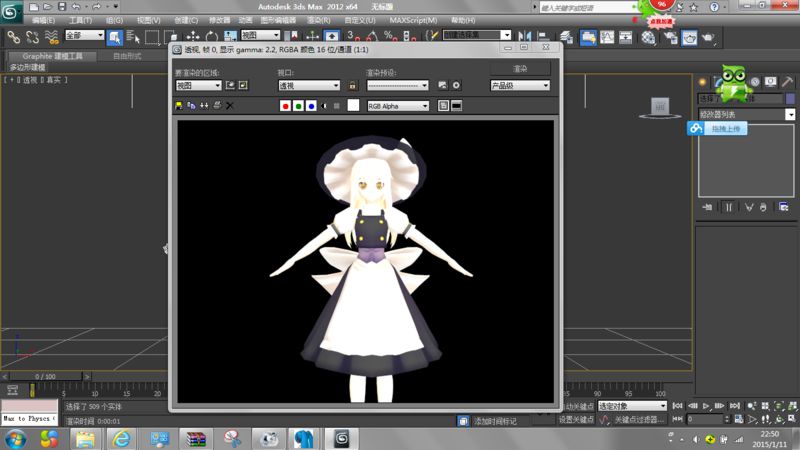The image size is (800, 450).
Task: Toggle the Angle Snap button
Action: (x=371, y=37)
